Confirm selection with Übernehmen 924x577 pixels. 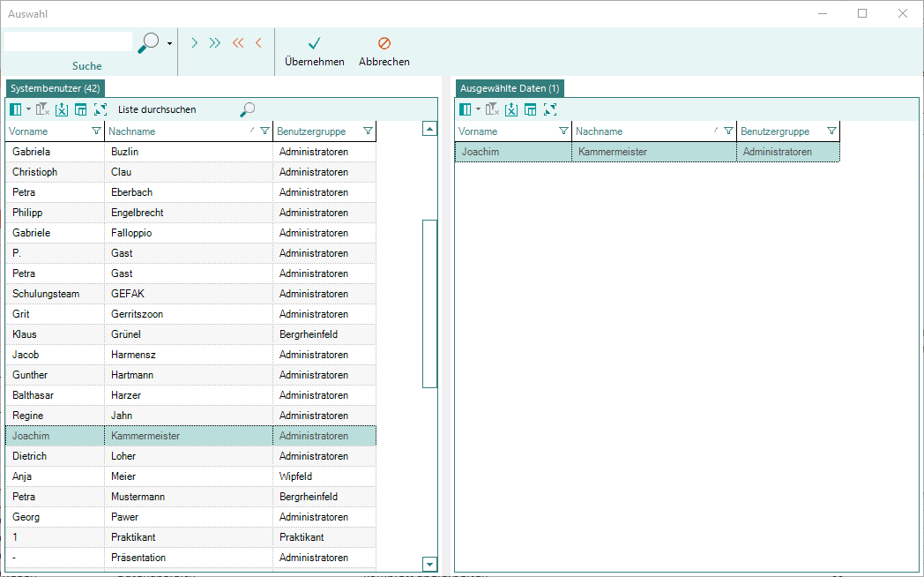315,51
